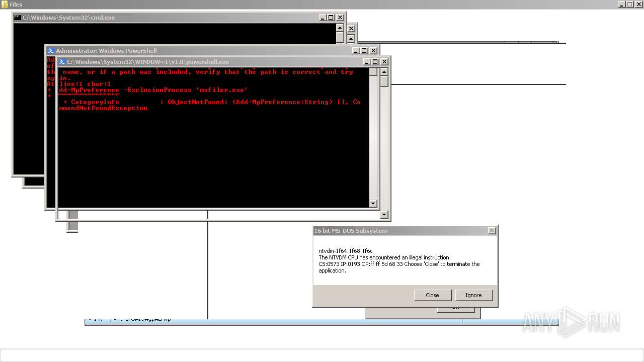Click the Ignore button in the NTVDM dialog
The height and width of the screenshot is (362, 644).
(x=473, y=295)
